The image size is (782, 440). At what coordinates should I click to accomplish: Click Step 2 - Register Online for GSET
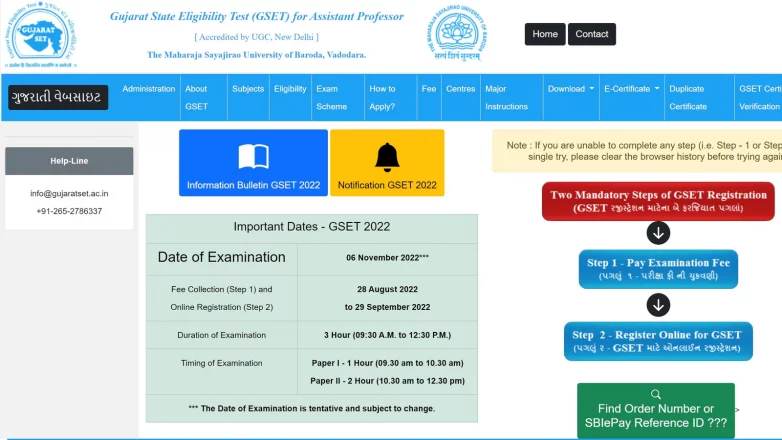658,341
